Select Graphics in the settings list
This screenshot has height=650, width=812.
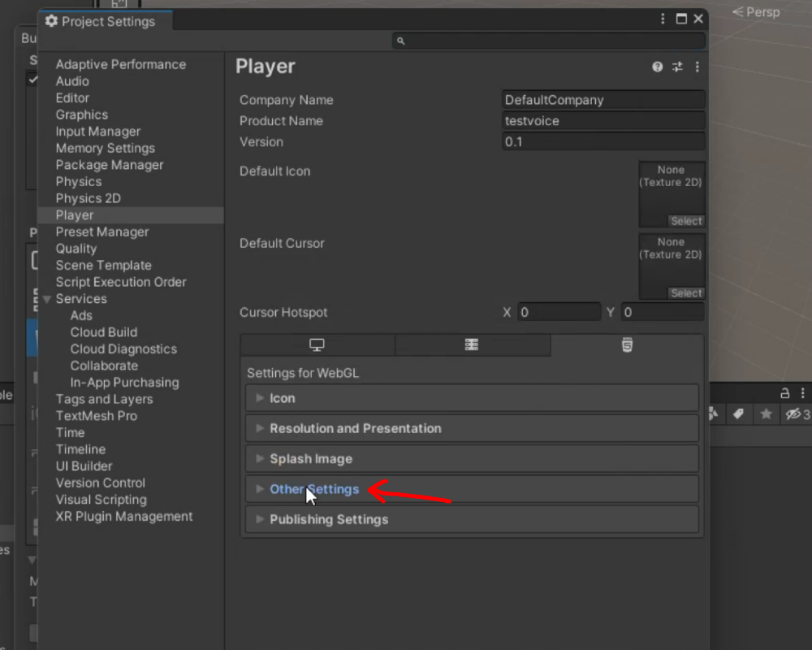click(81, 115)
